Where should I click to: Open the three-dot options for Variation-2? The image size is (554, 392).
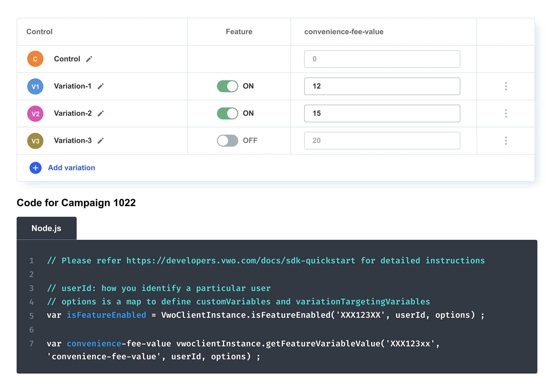506,113
